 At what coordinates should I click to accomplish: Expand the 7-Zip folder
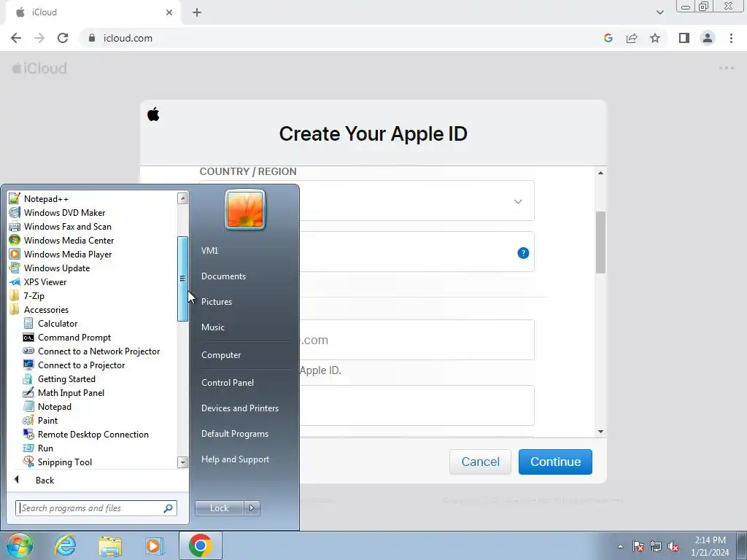tap(34, 296)
